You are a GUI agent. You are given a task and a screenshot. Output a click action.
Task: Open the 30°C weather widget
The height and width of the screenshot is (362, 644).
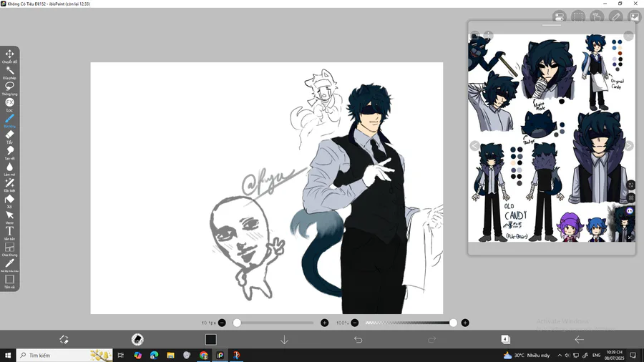click(x=527, y=356)
